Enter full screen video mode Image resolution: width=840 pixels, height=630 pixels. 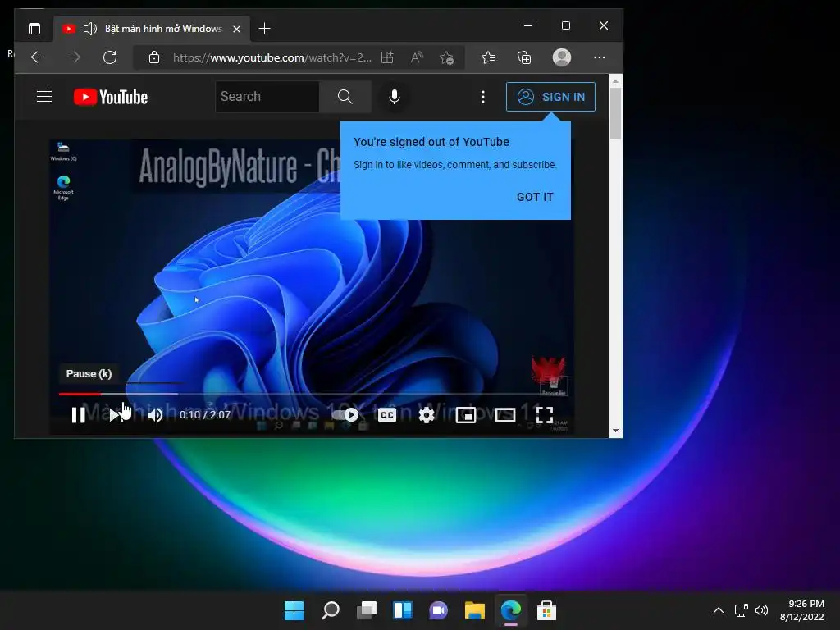pos(545,414)
